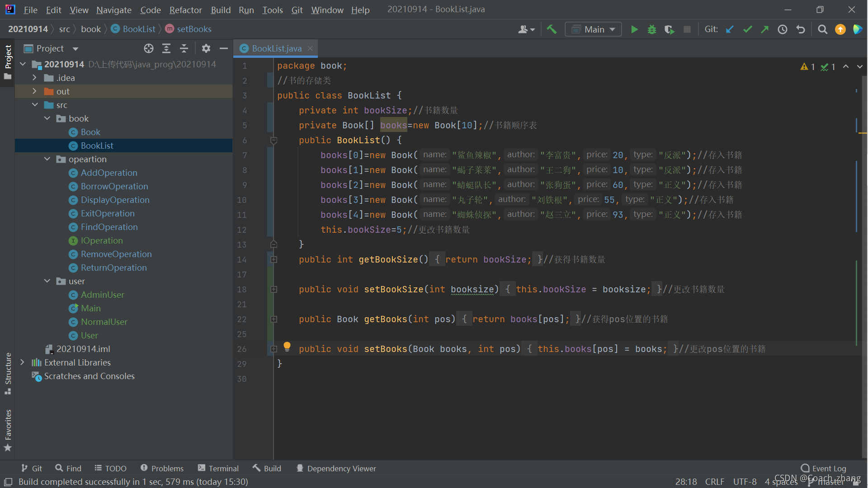Expand folded getBookSize method in gutter
Screen dimensions: 868x488
point(274,259)
